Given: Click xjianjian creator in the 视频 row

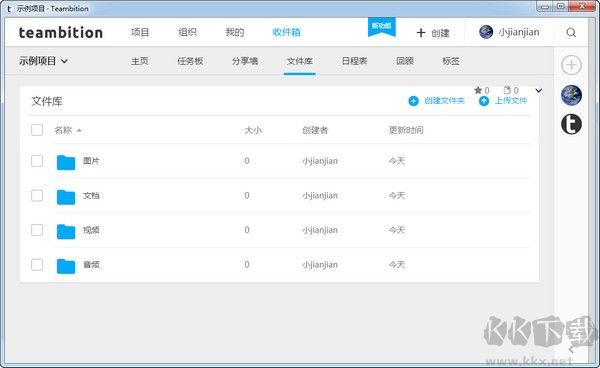Looking at the screenshot, I should [x=320, y=230].
